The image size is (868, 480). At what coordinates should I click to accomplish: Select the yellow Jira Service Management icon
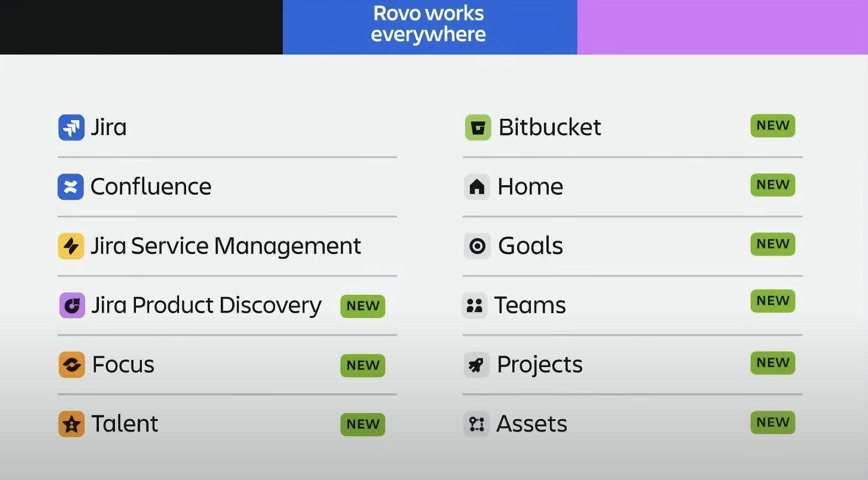(x=71, y=246)
